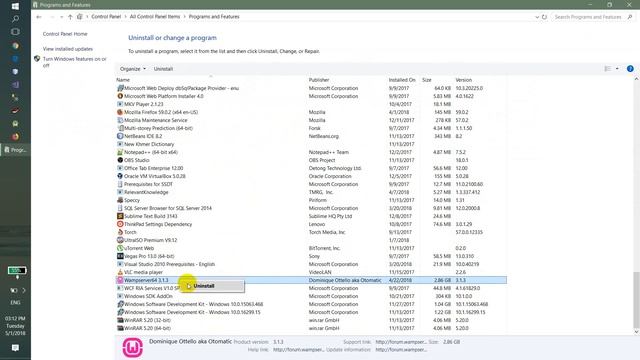The height and width of the screenshot is (360, 640).
Task: Open the taskbar search icon
Action: coord(15,19)
